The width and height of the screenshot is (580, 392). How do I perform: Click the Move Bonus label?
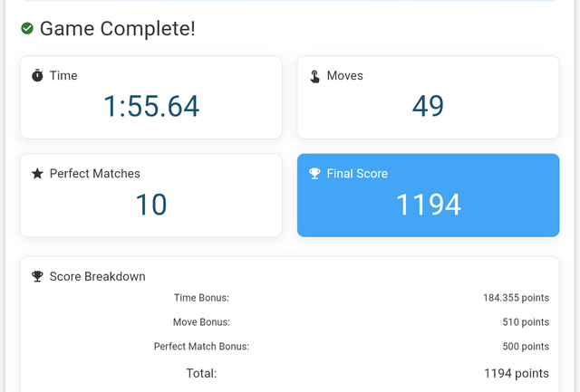[x=201, y=322]
